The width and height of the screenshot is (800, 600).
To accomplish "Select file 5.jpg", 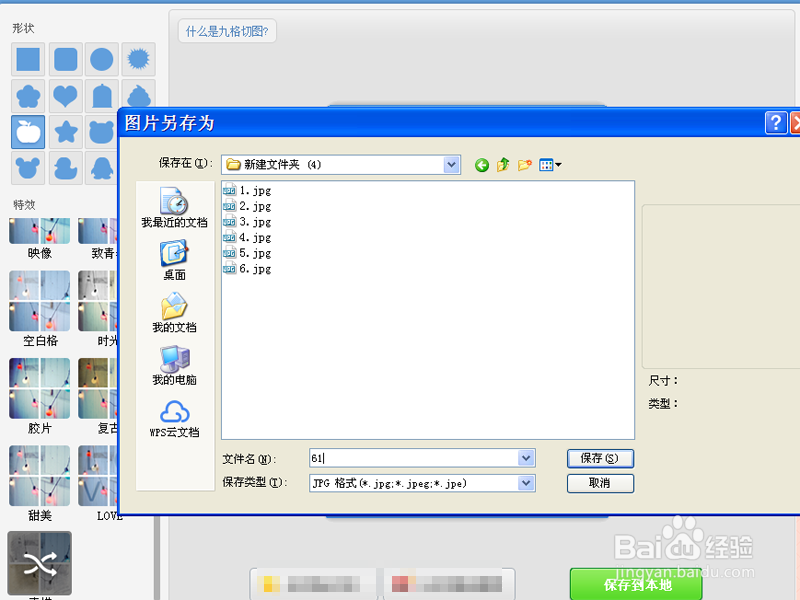I will 247,253.
